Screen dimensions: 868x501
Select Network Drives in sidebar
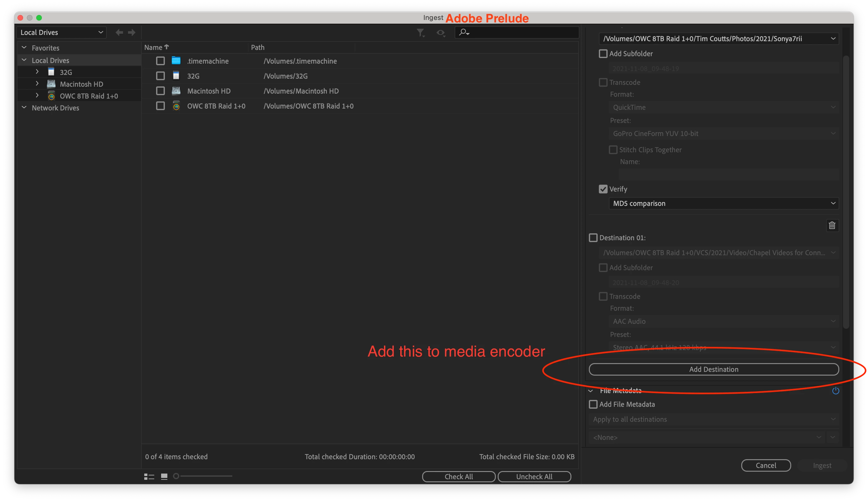56,108
